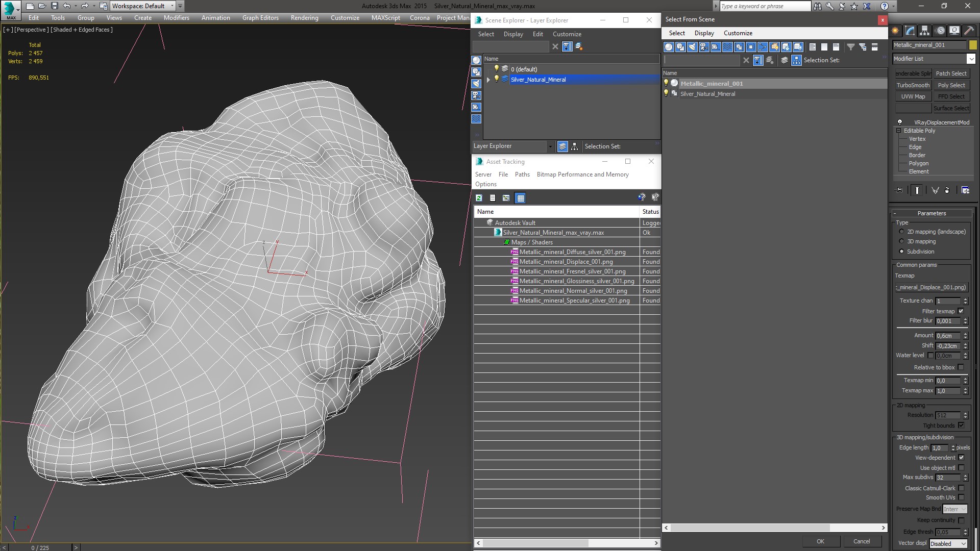
Task: Enable Classic Catmull-Clark checkbox
Action: 962,488
